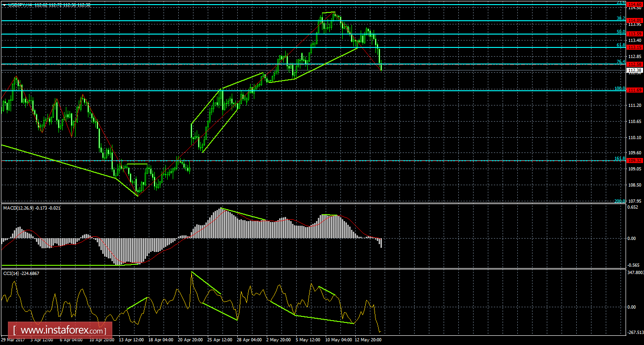Click the 114.05 red price tag
The height and width of the screenshot is (345, 644).
coord(635,21)
